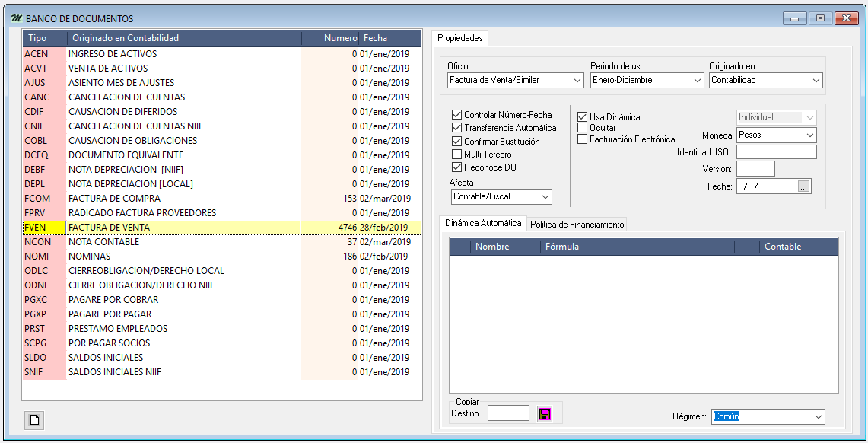Enable the Multi-Tercero checkbox
868x443 pixels.
pos(457,155)
